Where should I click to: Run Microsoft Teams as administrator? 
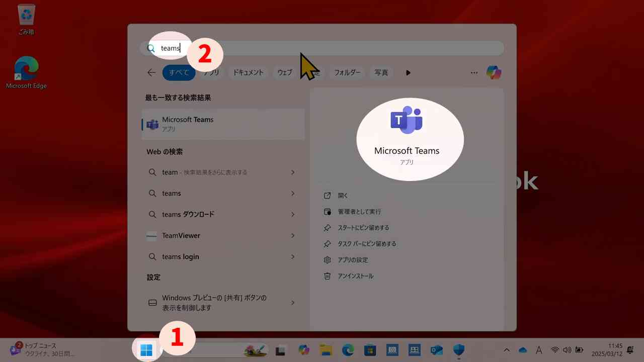point(359,211)
